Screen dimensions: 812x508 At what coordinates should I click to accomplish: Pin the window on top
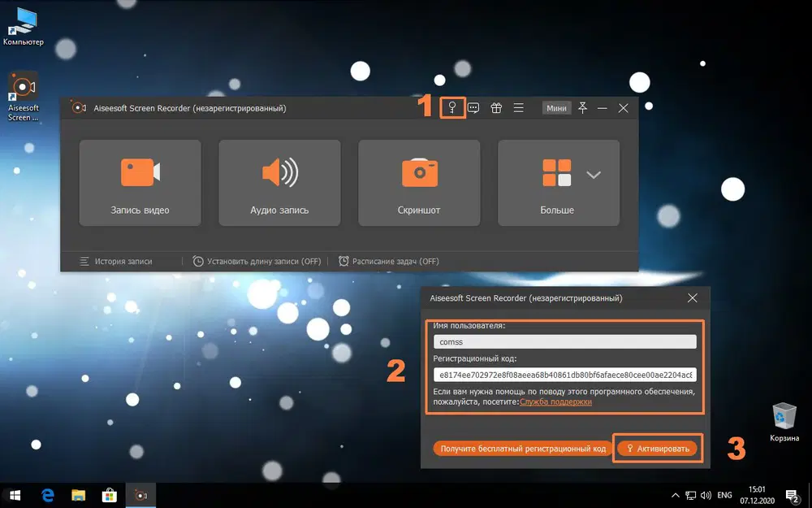click(x=583, y=106)
